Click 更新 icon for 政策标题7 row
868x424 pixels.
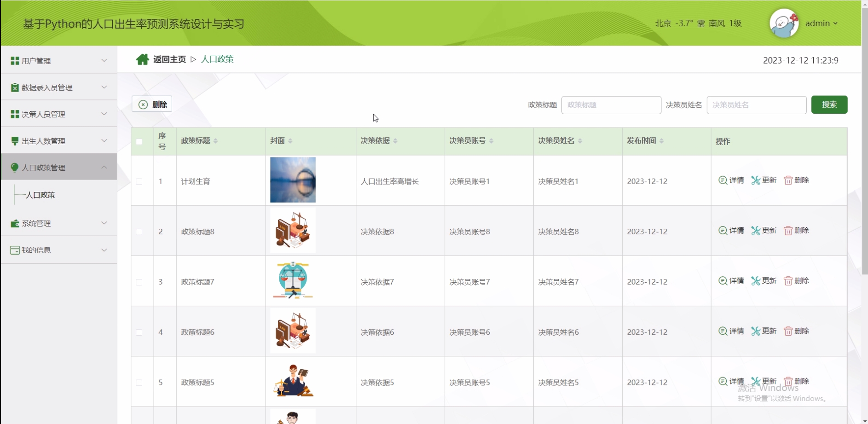pyautogui.click(x=755, y=280)
